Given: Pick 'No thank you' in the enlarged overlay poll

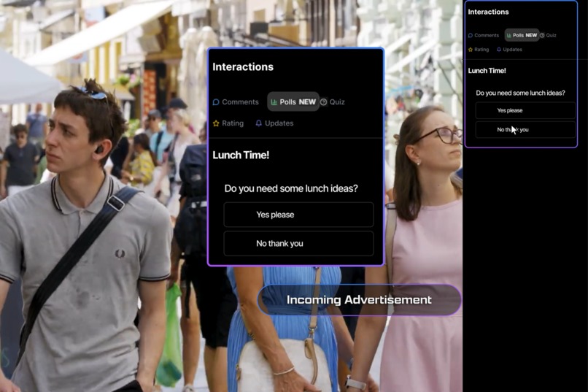Looking at the screenshot, I should click(x=298, y=244).
